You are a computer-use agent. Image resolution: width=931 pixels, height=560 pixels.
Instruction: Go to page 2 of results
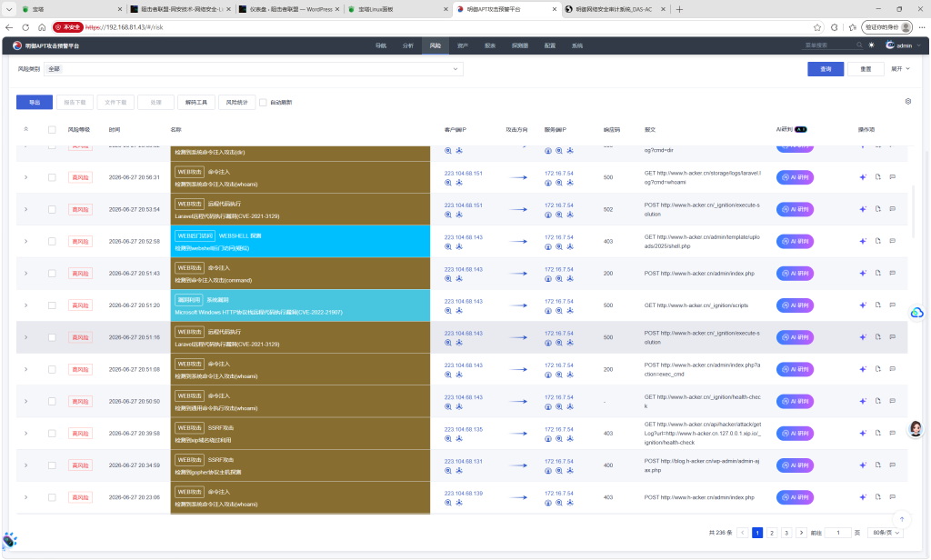[x=772, y=533]
